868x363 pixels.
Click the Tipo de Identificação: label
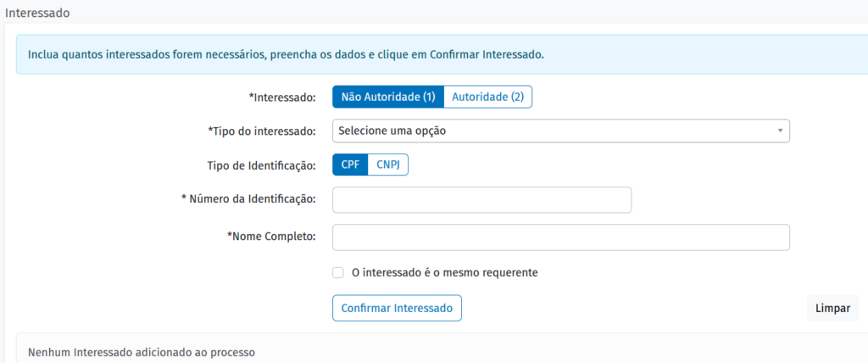pos(260,165)
